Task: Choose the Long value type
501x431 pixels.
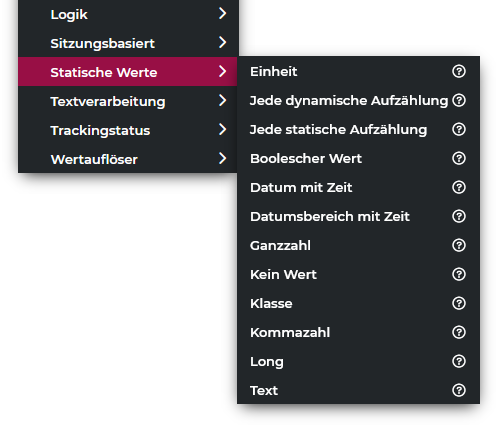Action: (358, 361)
